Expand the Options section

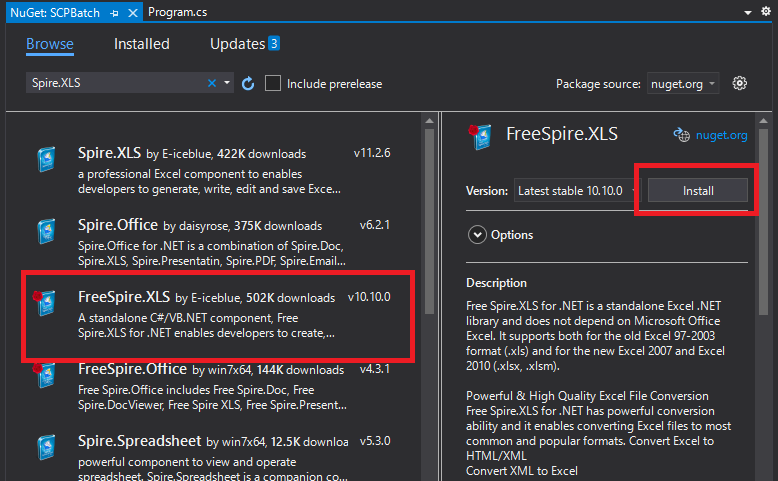(x=477, y=235)
